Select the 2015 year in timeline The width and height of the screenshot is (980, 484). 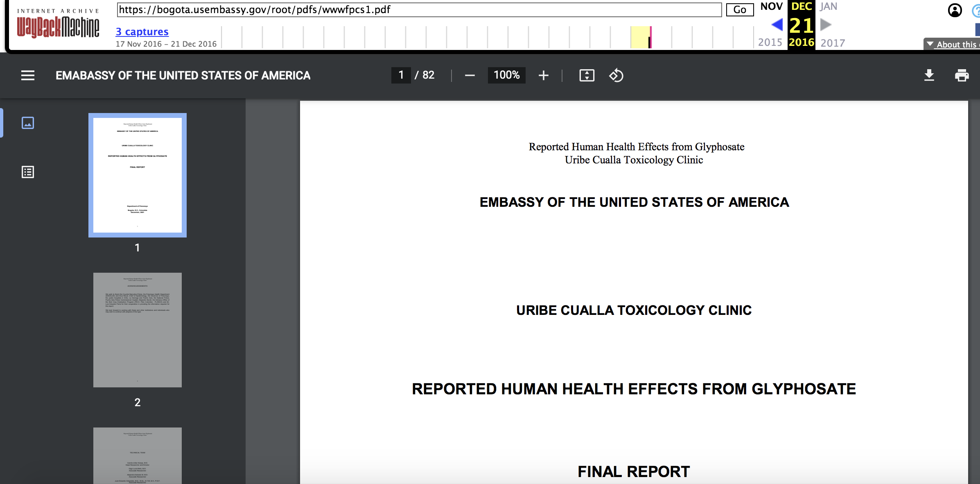click(x=770, y=43)
